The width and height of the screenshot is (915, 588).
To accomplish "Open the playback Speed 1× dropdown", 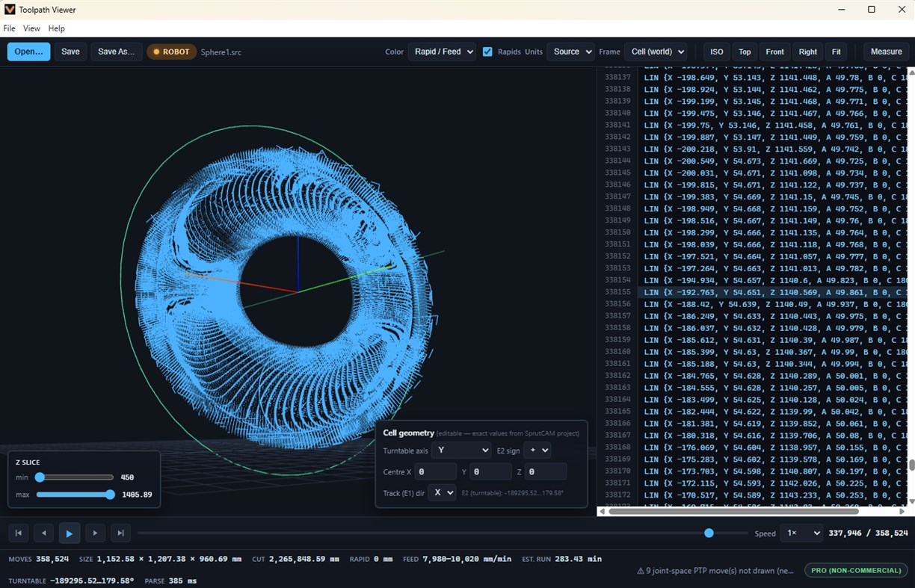I will pyautogui.click(x=801, y=533).
